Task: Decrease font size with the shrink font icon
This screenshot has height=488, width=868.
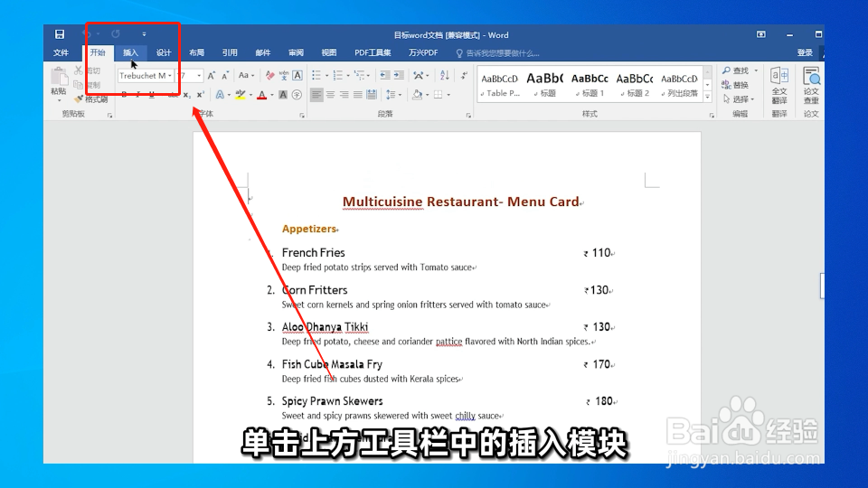Action: (225, 75)
